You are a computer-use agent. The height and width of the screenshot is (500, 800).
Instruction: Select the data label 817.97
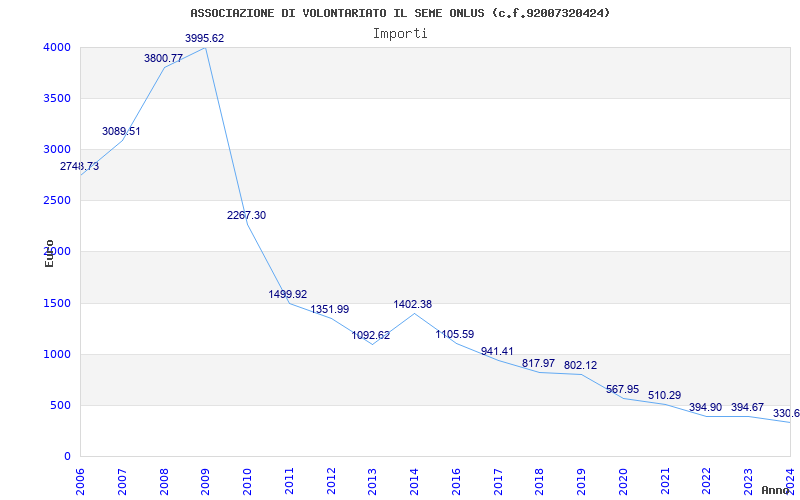pos(538,363)
